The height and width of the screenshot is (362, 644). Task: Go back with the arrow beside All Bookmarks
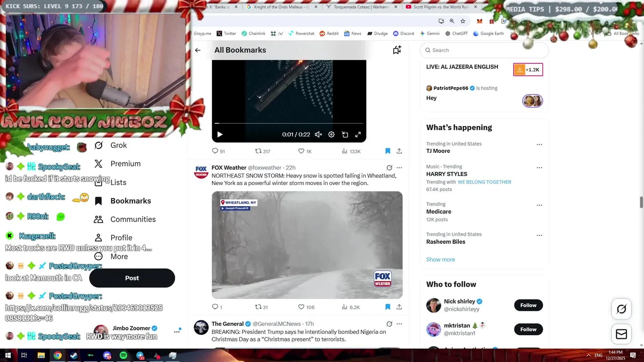tap(198, 50)
